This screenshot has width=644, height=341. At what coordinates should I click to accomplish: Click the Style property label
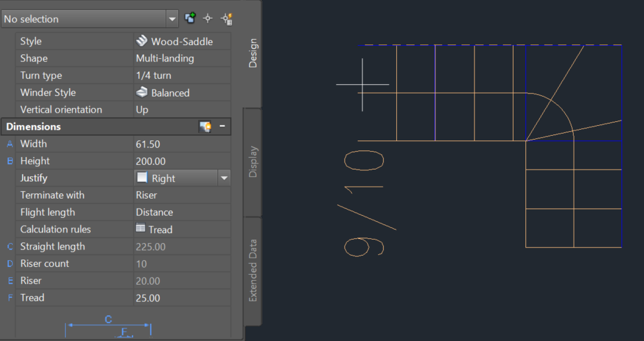click(x=30, y=41)
